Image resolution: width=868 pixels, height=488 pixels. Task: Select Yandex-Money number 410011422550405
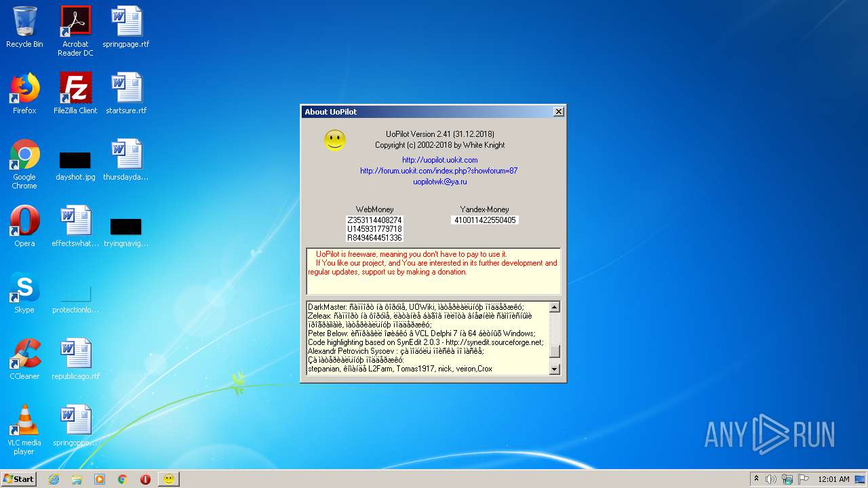point(485,220)
